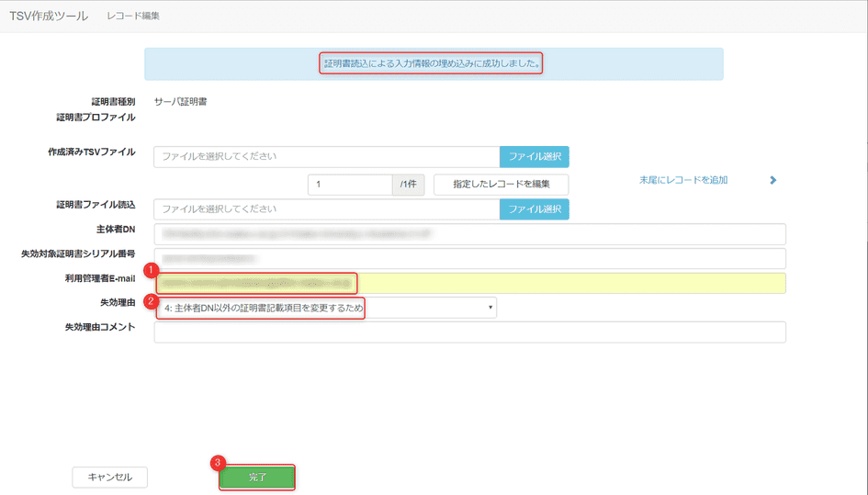Viewport: 868px width, 495px height.
Task: Click the 証明書プロファイル label
Action: click(x=96, y=118)
